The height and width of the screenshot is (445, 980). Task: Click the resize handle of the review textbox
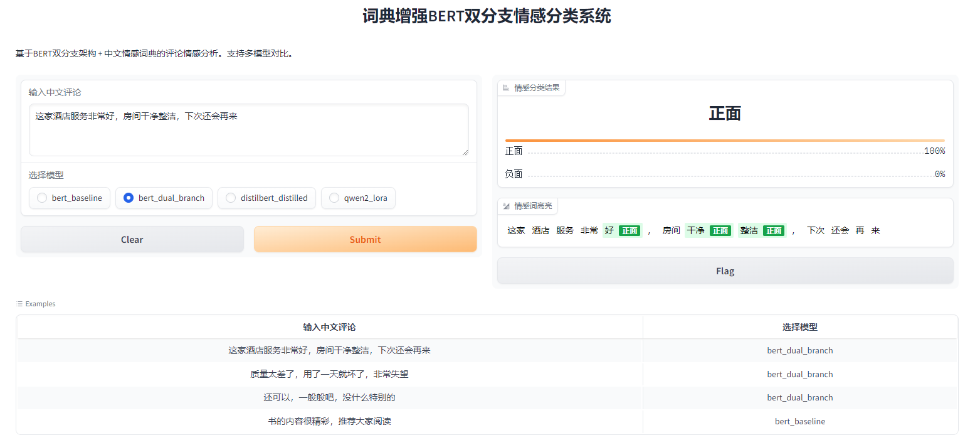click(x=465, y=152)
